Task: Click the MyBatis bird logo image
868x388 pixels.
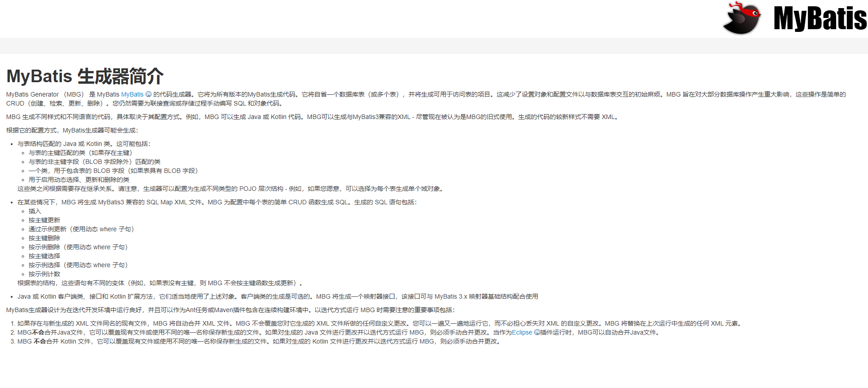Action: tap(742, 18)
